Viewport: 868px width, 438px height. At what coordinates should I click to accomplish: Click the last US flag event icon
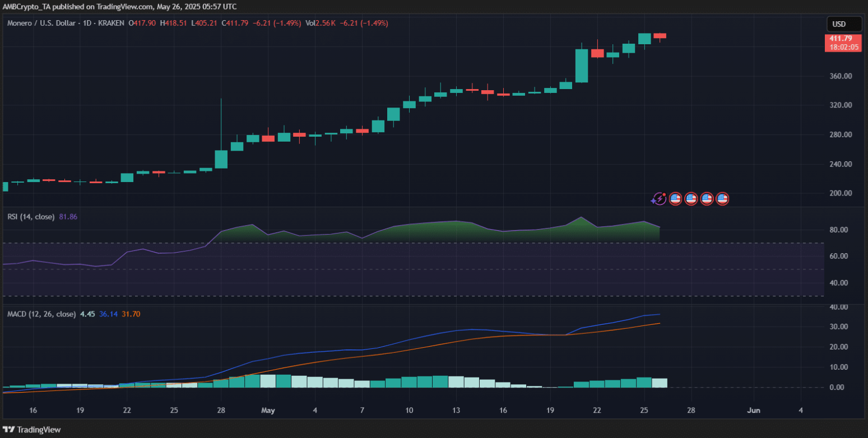point(722,198)
